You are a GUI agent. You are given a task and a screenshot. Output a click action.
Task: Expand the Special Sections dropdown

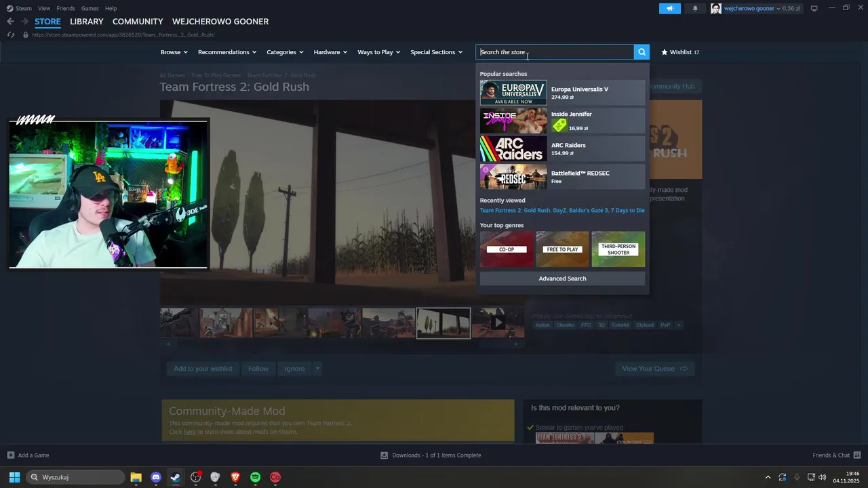coord(436,52)
